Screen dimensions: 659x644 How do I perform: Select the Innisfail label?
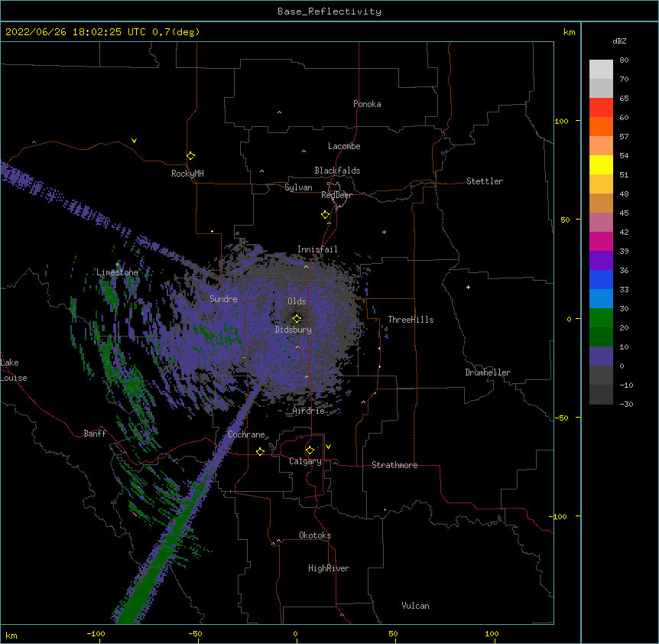click(x=317, y=249)
